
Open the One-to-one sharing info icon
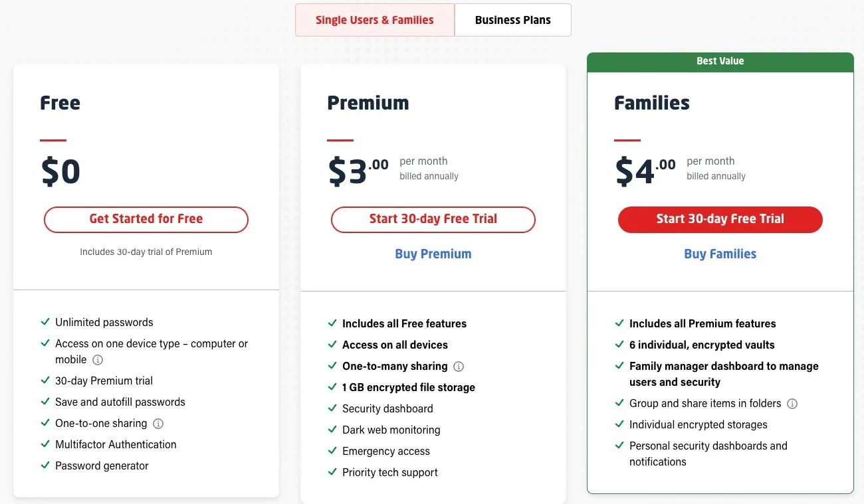(158, 424)
